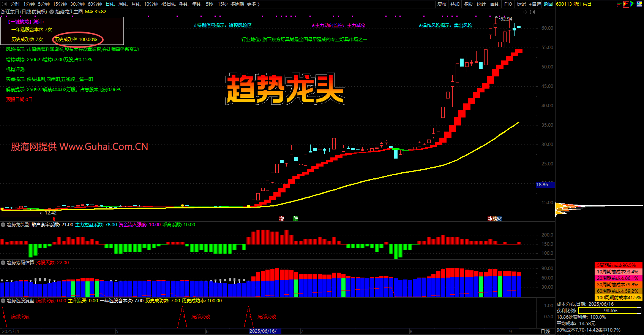Click the 2025/06/16 date label on timeline

coord(265,331)
